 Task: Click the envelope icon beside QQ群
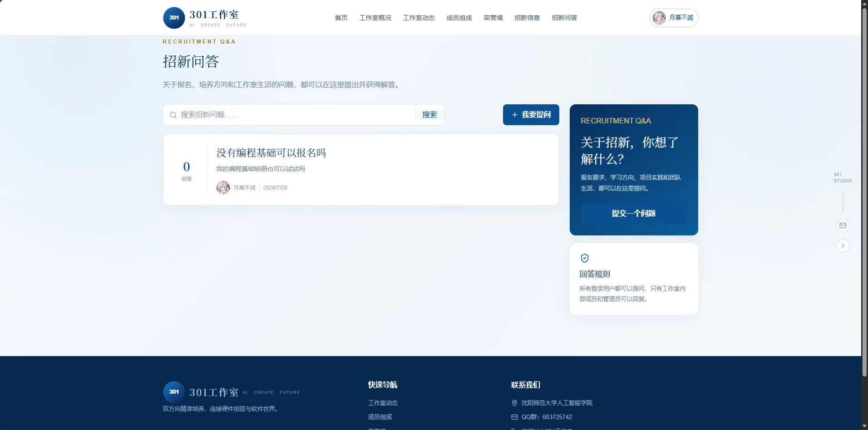click(x=514, y=417)
